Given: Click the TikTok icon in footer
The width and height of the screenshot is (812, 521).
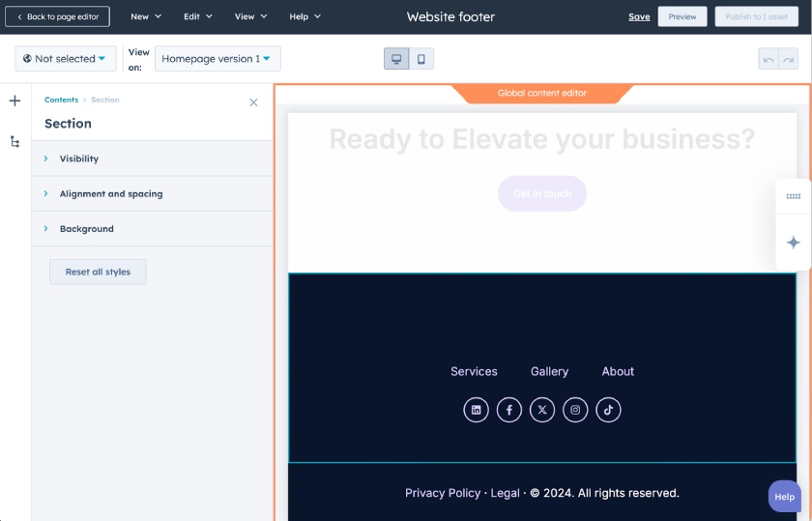Looking at the screenshot, I should pyautogui.click(x=608, y=410).
